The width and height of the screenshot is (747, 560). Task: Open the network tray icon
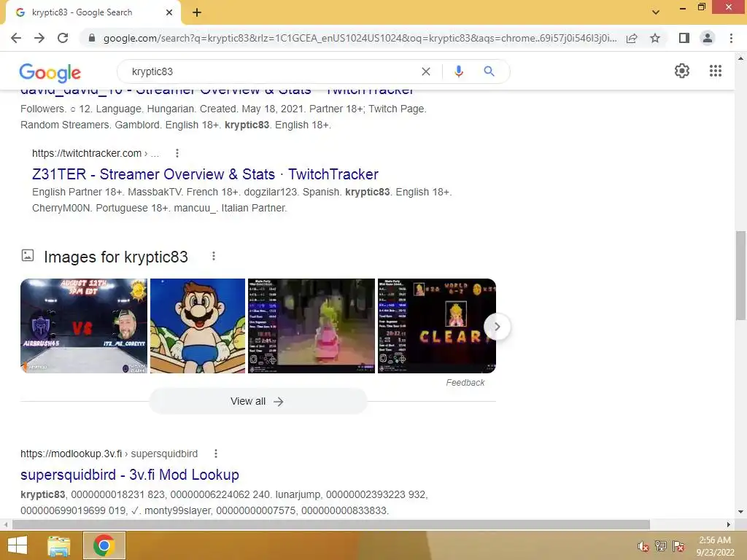pyautogui.click(x=661, y=545)
